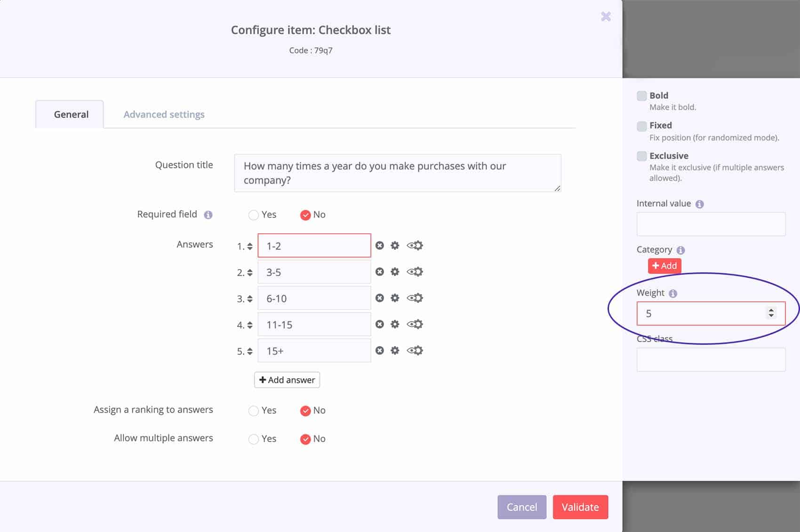
Task: Remove the 6-10 answer
Action: [x=380, y=298]
